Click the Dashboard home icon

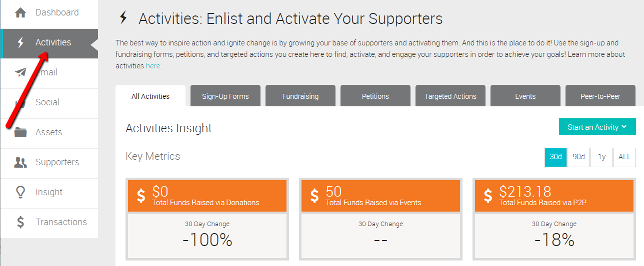point(20,12)
